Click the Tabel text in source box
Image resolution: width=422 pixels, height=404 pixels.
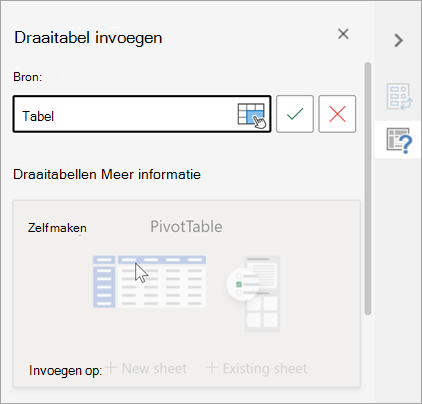coord(38,116)
